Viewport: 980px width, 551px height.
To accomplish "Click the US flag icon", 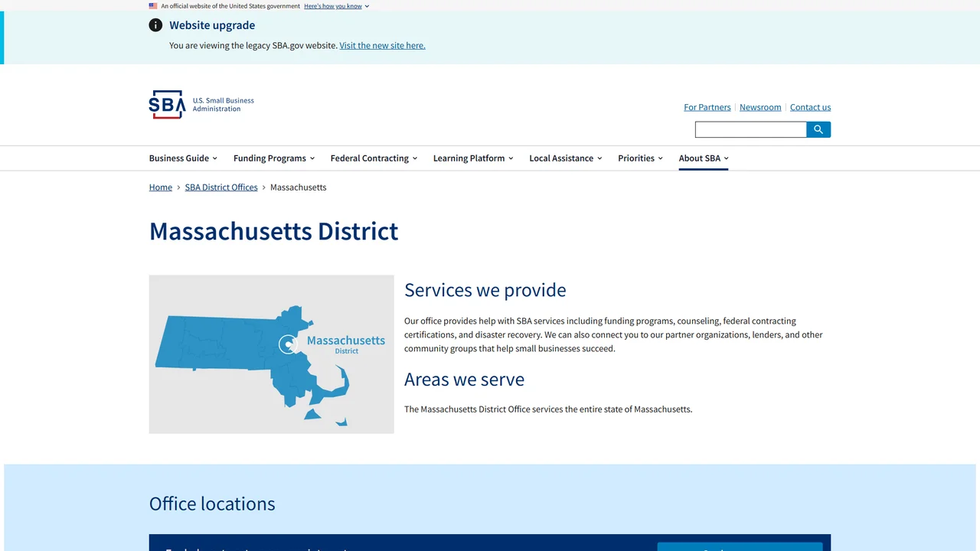I will point(153,6).
